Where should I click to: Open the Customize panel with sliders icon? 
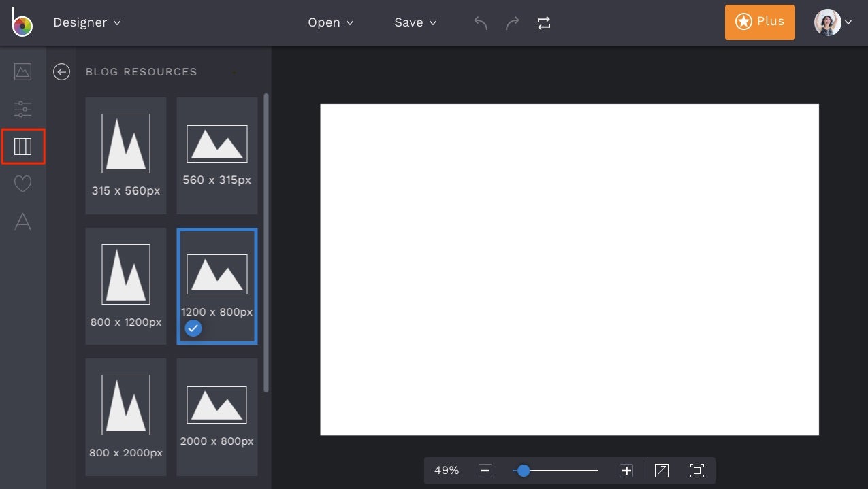pos(22,109)
